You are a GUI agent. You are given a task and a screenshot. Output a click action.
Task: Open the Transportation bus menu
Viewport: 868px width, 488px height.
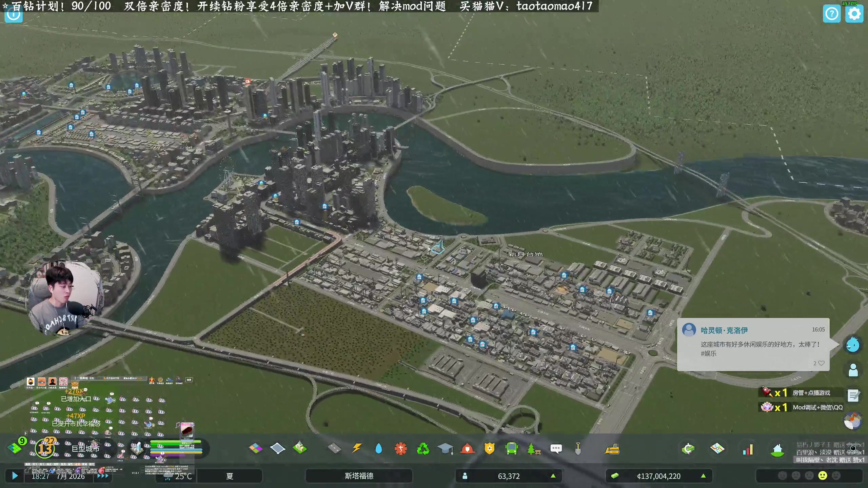tap(512, 449)
